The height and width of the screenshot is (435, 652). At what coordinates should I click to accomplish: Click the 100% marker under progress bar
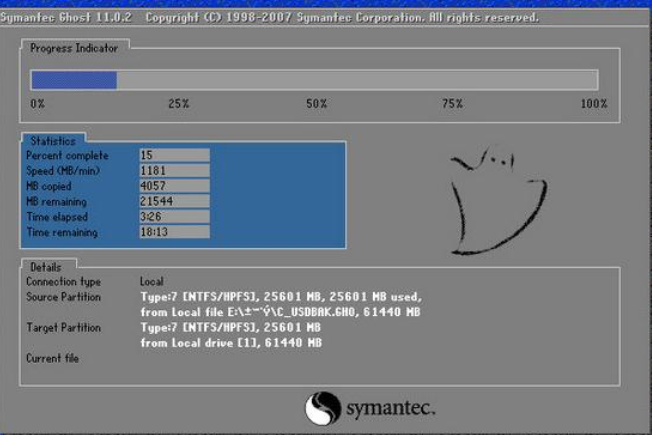[x=593, y=104]
